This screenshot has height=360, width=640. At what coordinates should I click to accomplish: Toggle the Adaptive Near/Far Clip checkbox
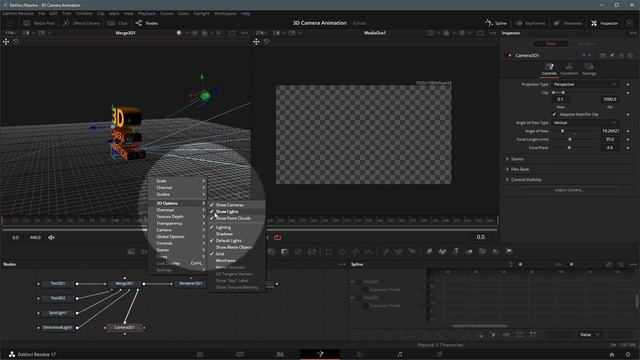pos(554,114)
